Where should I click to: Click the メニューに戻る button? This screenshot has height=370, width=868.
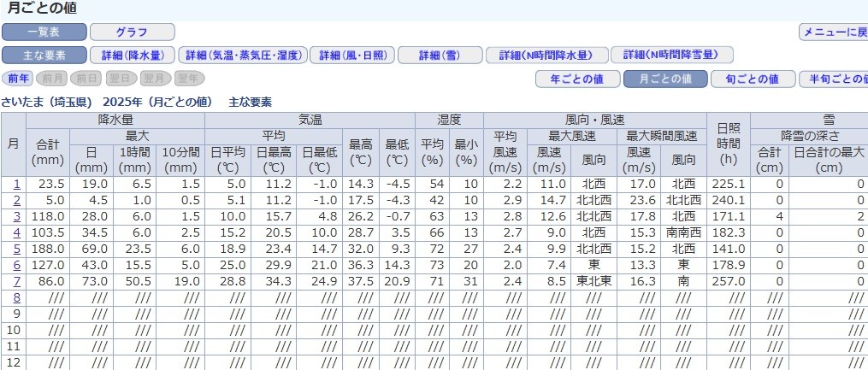pos(833,32)
